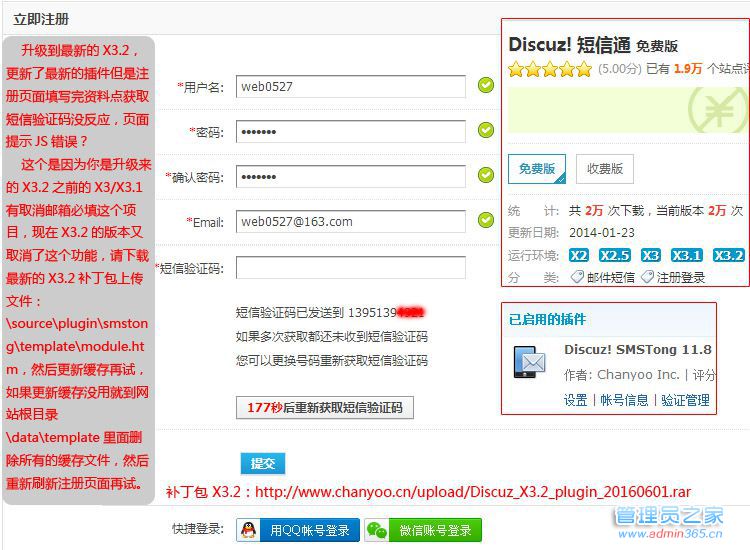Click the WeChat logo icon
The width and height of the screenshot is (750, 550).
click(x=377, y=530)
